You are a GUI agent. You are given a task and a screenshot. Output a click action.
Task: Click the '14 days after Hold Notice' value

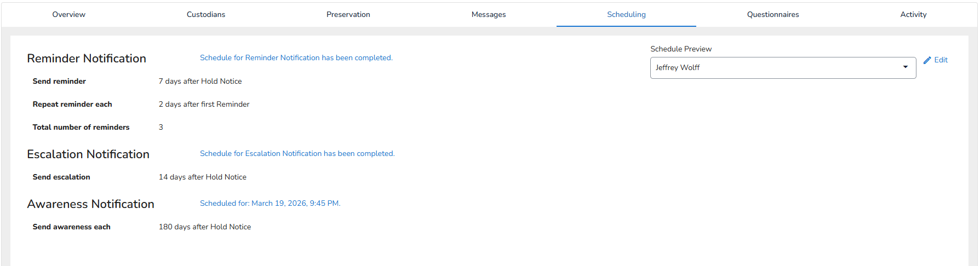[202, 177]
